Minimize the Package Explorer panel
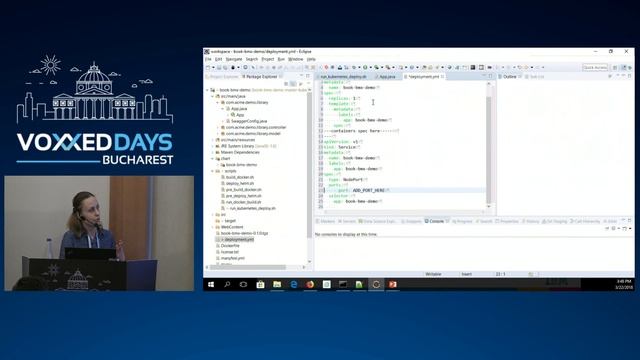This screenshot has width=640, height=360. point(302,76)
